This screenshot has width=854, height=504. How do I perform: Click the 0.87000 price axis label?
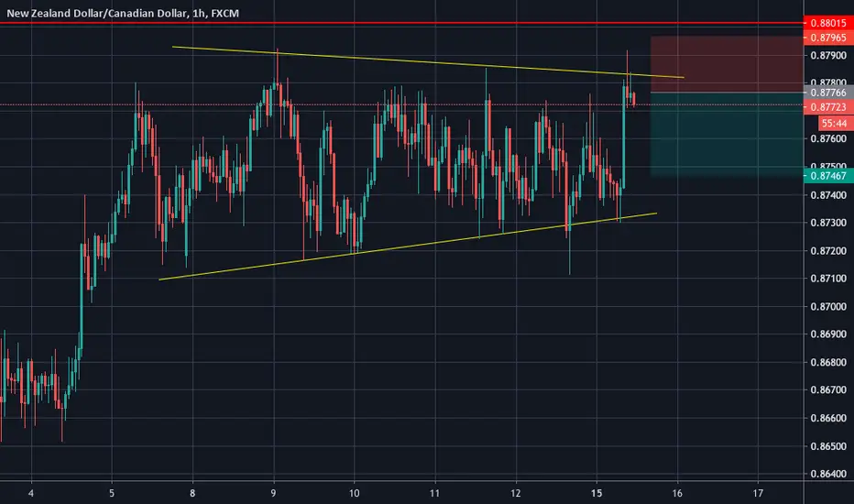coord(828,307)
